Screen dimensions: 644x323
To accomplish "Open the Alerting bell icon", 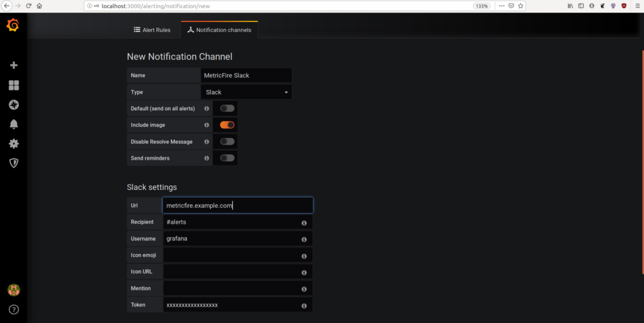I will [14, 124].
